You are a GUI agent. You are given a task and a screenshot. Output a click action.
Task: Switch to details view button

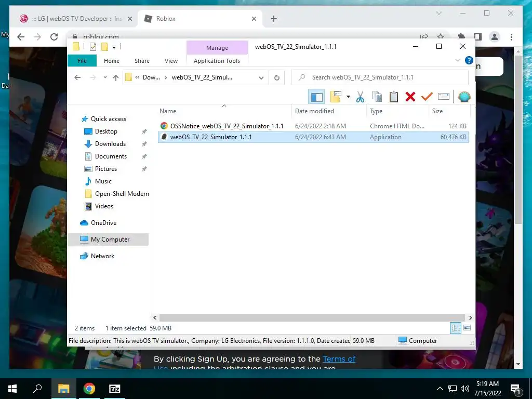point(456,328)
